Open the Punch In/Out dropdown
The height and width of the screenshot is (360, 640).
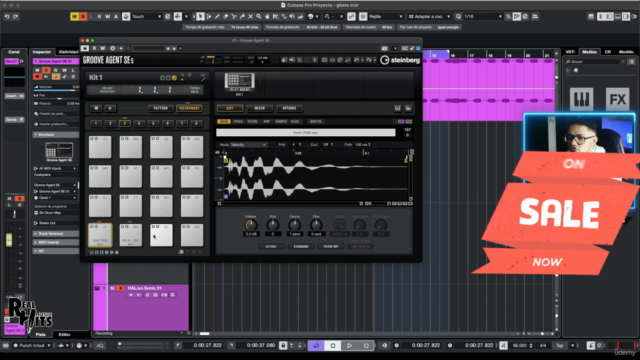(x=32, y=346)
